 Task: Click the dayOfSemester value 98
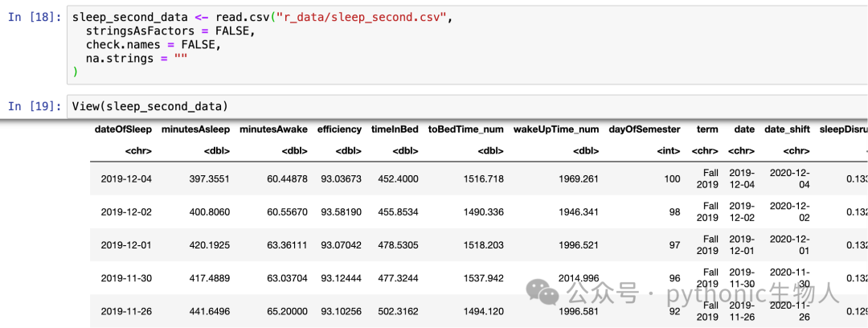point(675,211)
